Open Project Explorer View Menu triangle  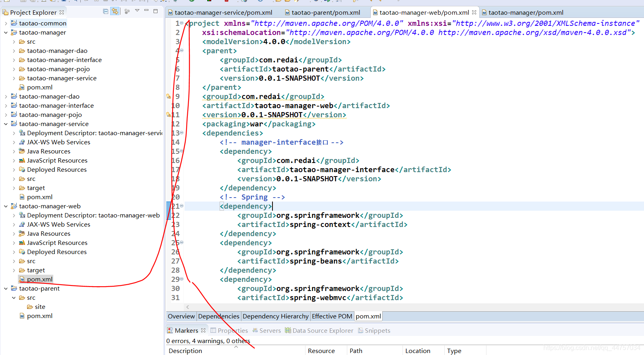137,11
